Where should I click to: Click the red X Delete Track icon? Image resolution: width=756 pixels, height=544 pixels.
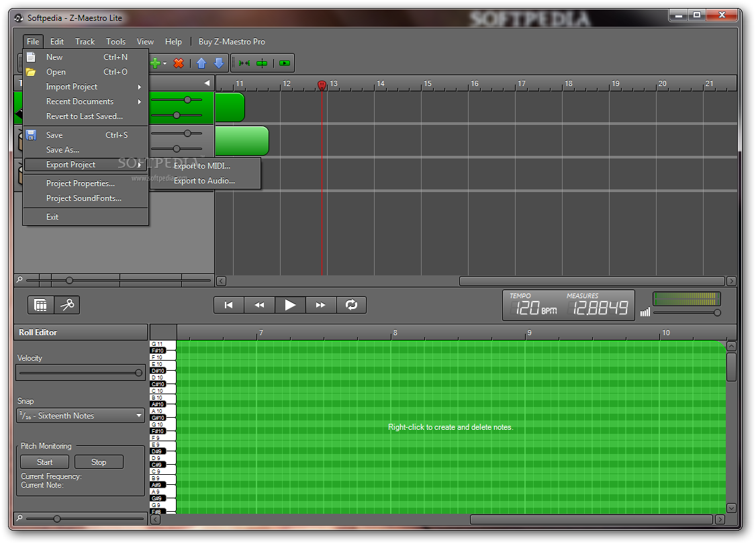coord(179,63)
